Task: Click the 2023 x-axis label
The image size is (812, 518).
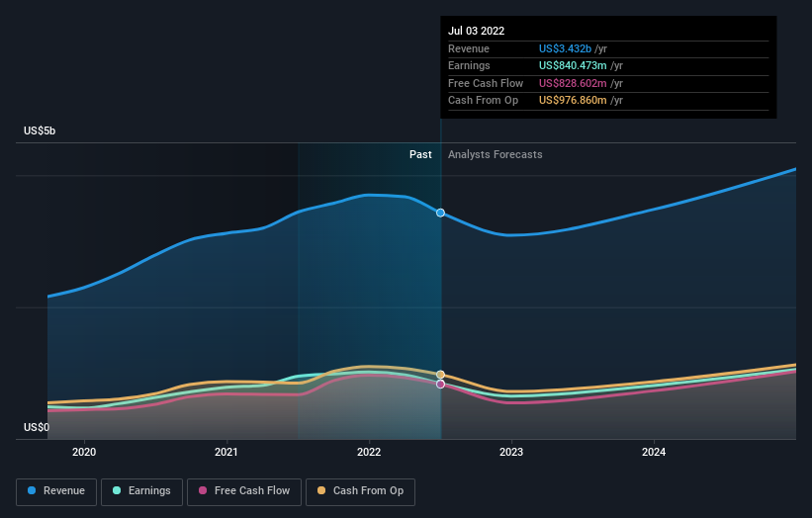Action: click(x=511, y=452)
